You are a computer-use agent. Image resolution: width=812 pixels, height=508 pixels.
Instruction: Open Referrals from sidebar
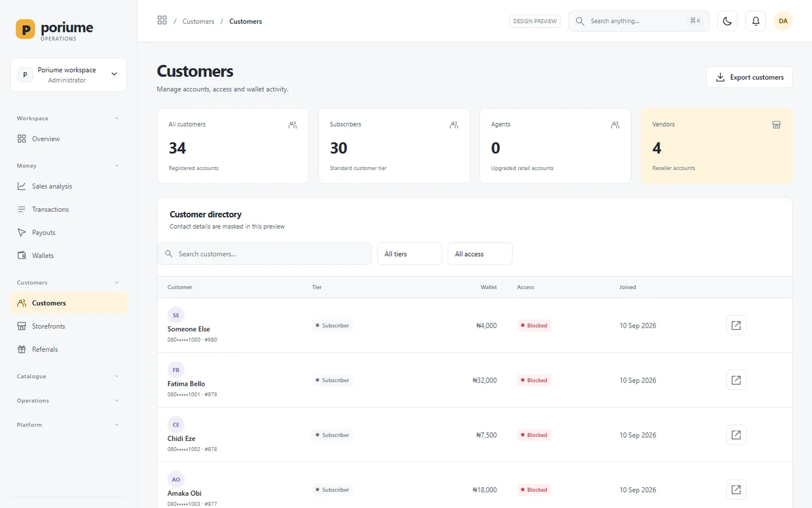click(69, 350)
